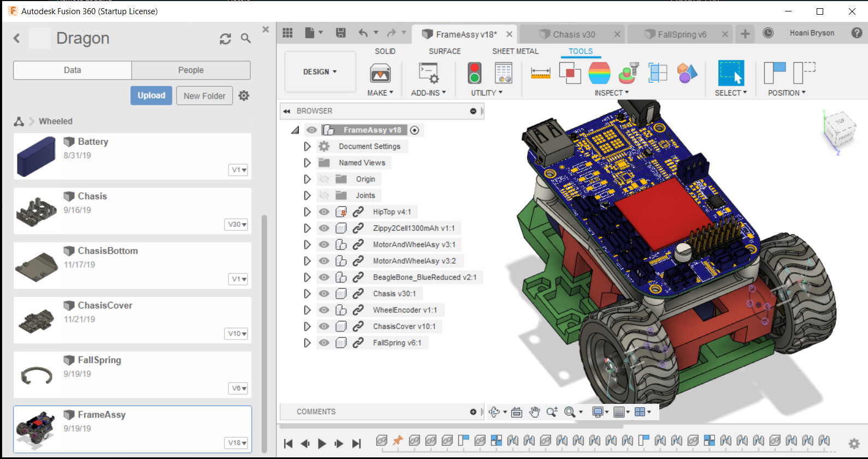Switch to the FallSpring v6 document tab
The image size is (868, 459).
[680, 34]
